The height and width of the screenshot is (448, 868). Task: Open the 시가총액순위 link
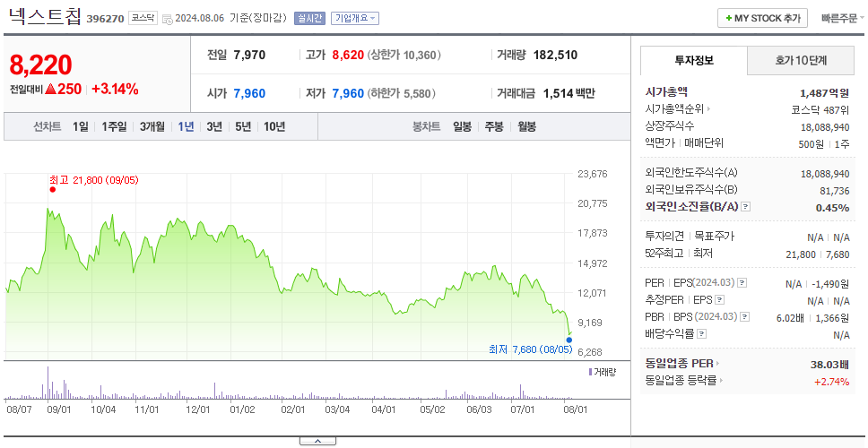[678, 109]
